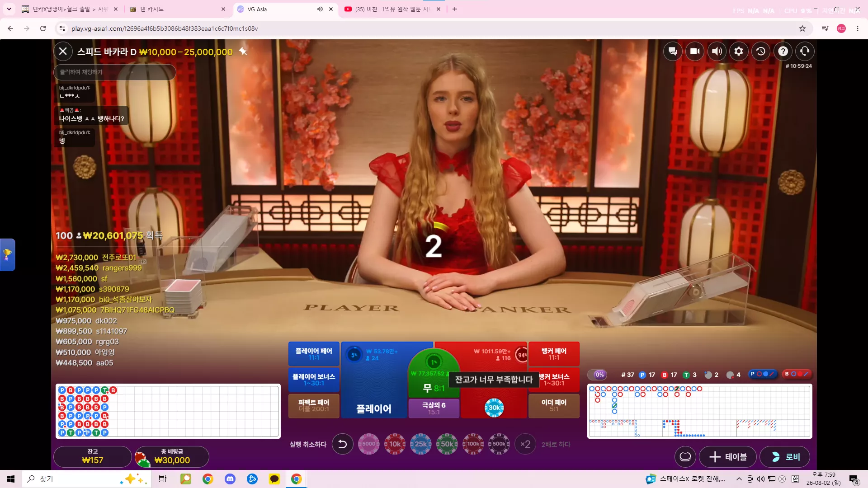Expand the tab search dropdown
This screenshot has height=488, width=868.
pos(9,9)
